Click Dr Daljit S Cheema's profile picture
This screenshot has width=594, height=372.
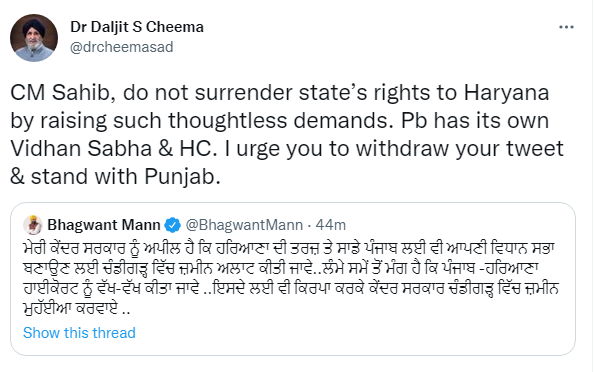[x=34, y=38]
